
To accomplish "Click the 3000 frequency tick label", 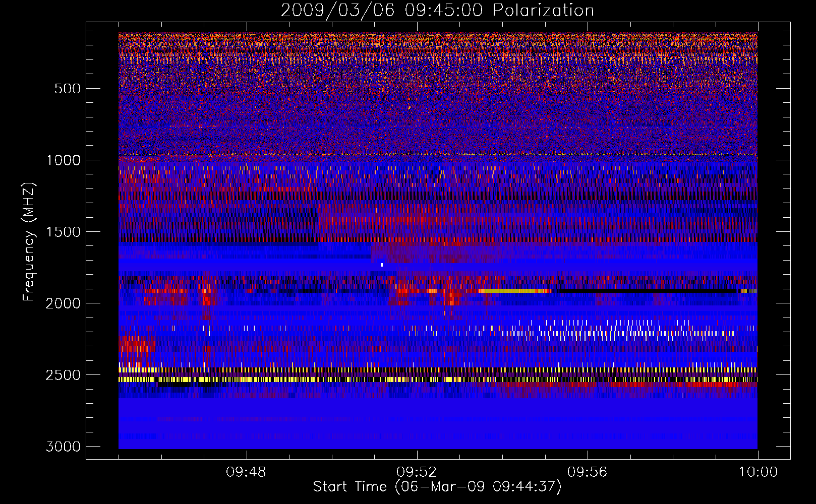I will point(64,447).
